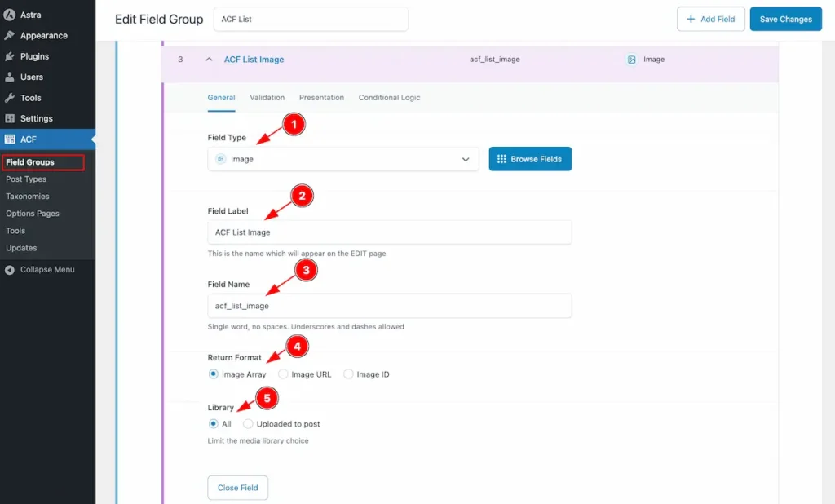Collapse the ACF List Image field row
Screen dimensions: 835x504
click(209, 60)
